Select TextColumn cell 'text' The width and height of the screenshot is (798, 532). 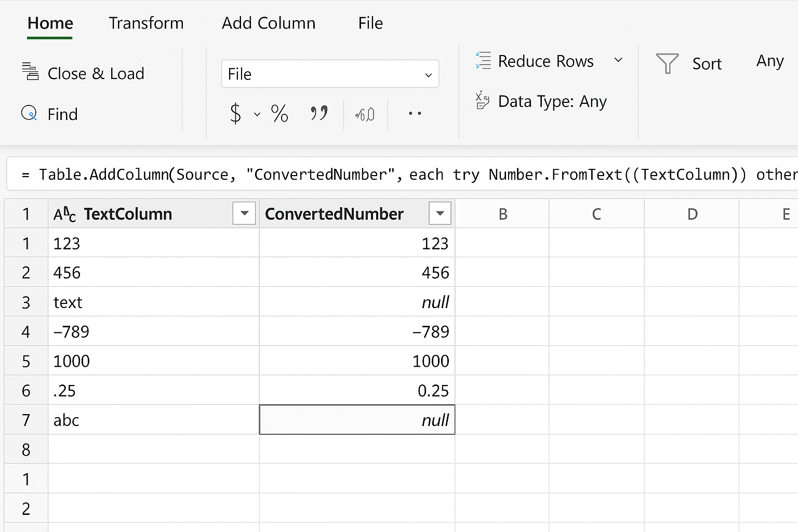point(154,302)
